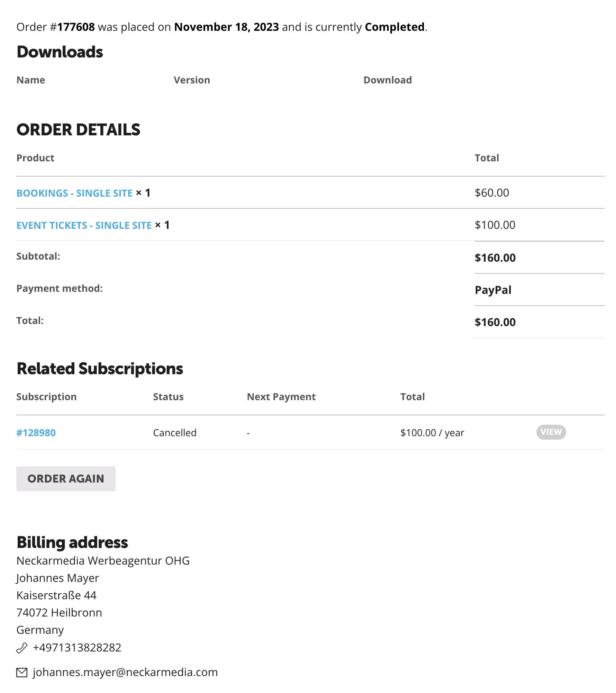This screenshot has height=693, width=616.
Task: Click the Status column header
Action: pos(168,397)
